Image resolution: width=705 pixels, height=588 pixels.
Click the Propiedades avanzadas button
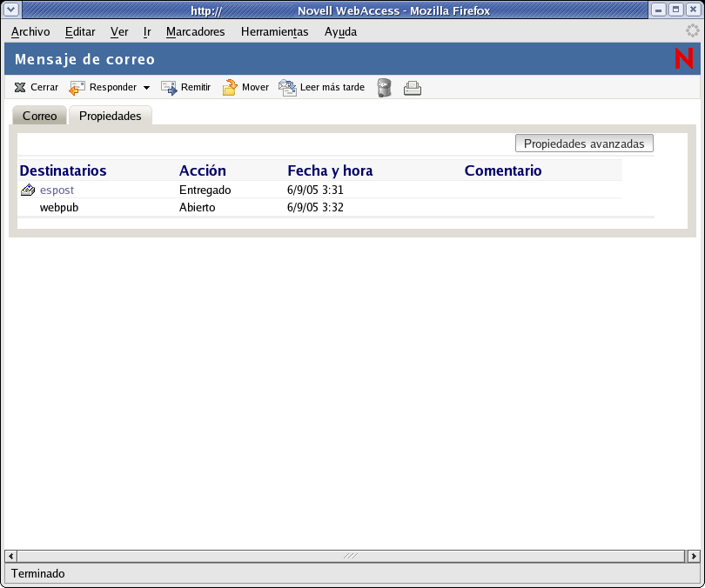point(584,144)
